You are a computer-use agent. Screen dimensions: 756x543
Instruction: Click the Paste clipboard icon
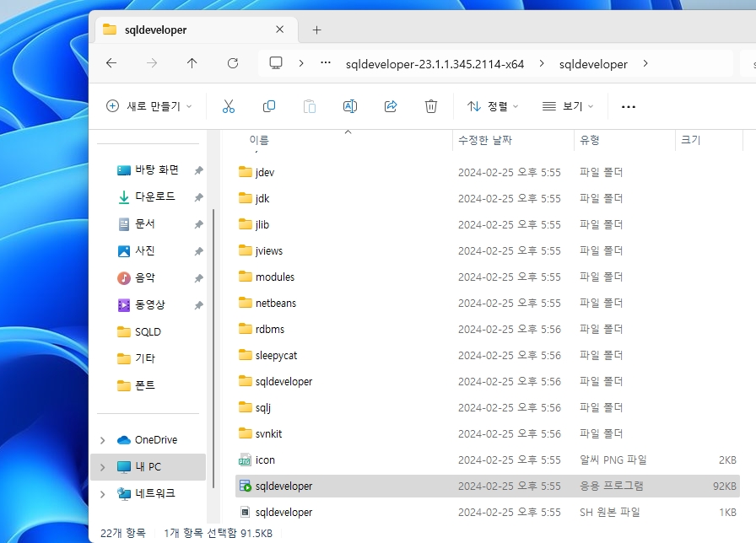tap(310, 106)
